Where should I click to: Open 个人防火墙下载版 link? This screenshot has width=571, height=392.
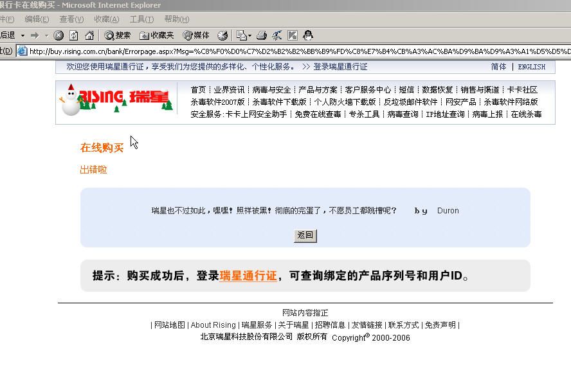pos(345,102)
